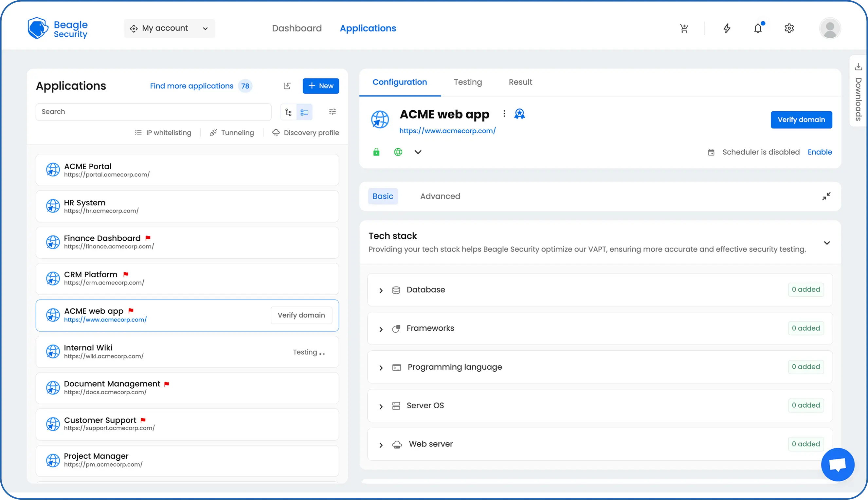
Task: Click the chart export icon beside New
Action: click(287, 86)
